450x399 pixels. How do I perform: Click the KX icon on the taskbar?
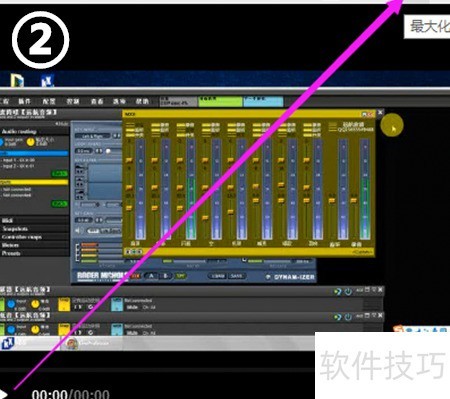coord(7,343)
